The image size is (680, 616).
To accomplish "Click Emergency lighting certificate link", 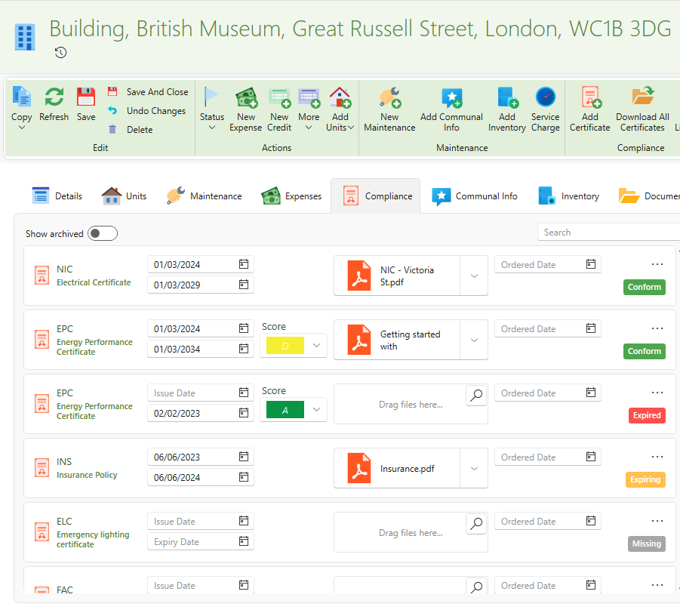I will [x=93, y=539].
